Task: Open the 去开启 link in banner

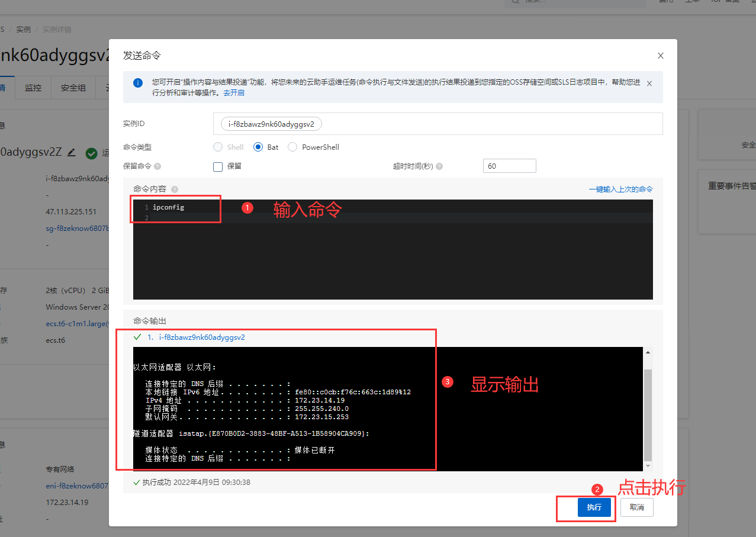Action: (x=234, y=93)
